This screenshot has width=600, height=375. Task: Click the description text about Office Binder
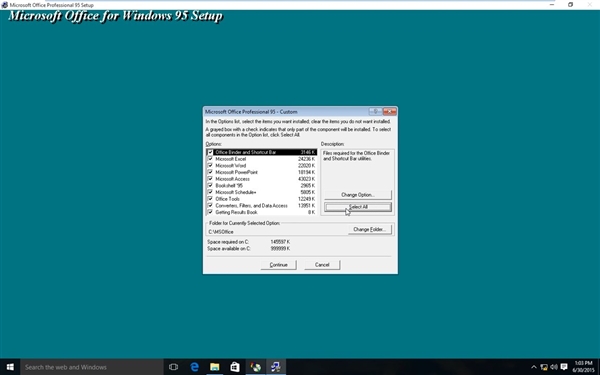(x=356, y=156)
